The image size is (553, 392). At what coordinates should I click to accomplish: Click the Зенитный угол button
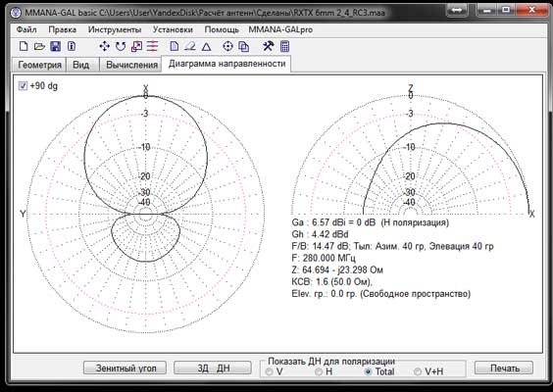[126, 368]
